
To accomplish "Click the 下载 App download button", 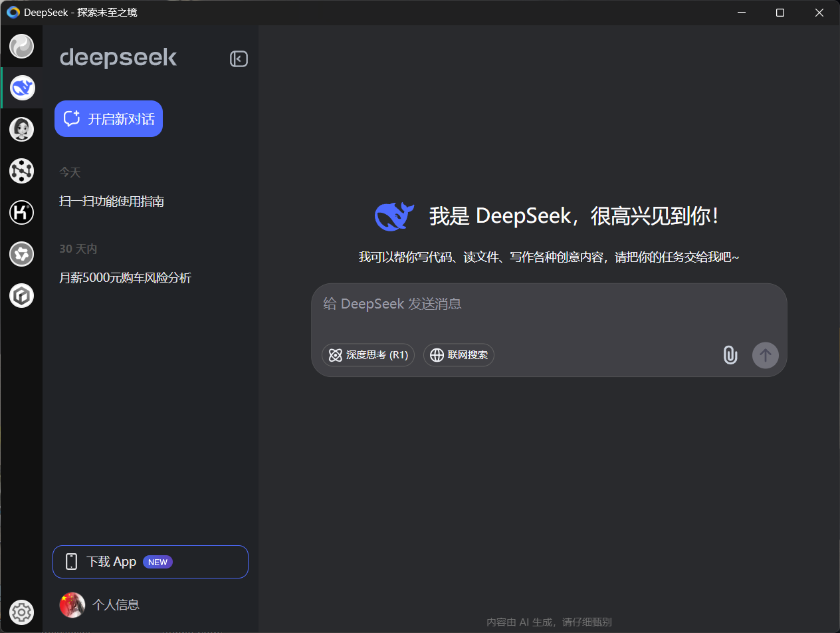I will pos(150,561).
